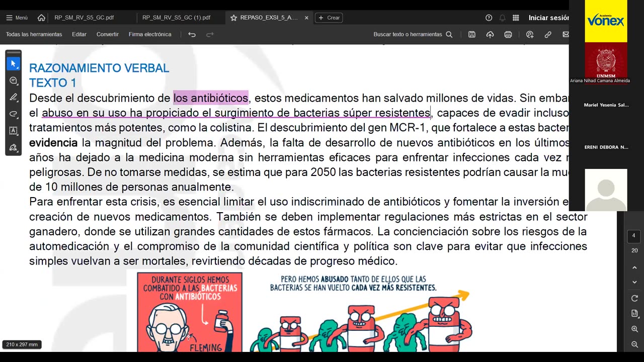Viewport: 644px width, 362px height.
Task: Select the highlighter pen tool
Action: 14,97
